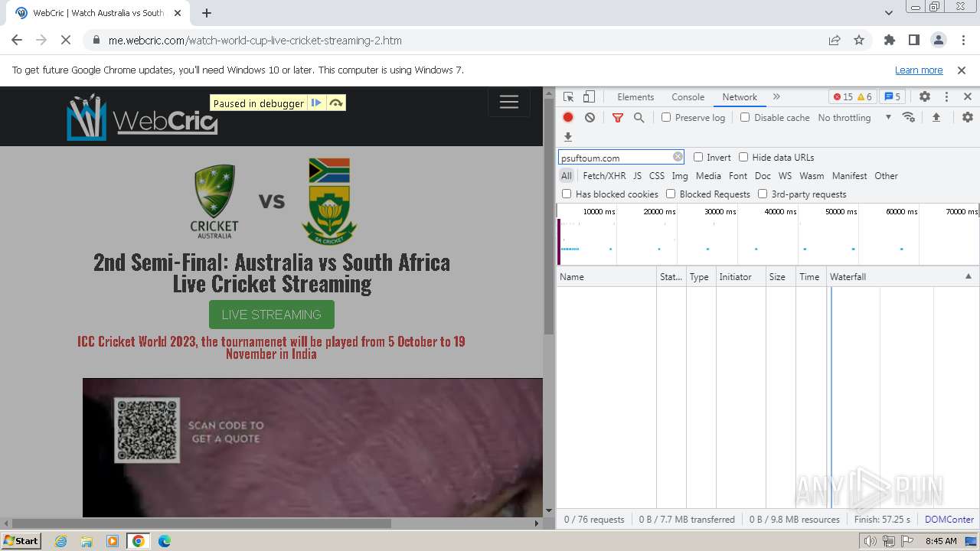Screen dimensions: 980x551
Task: Click the address bar URL
Action: pos(255,41)
